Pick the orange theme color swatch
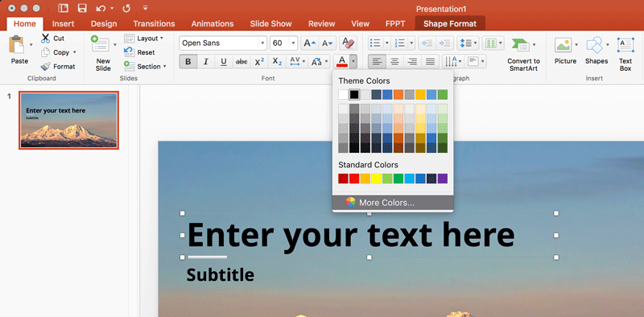The height and width of the screenshot is (317, 644). point(398,95)
